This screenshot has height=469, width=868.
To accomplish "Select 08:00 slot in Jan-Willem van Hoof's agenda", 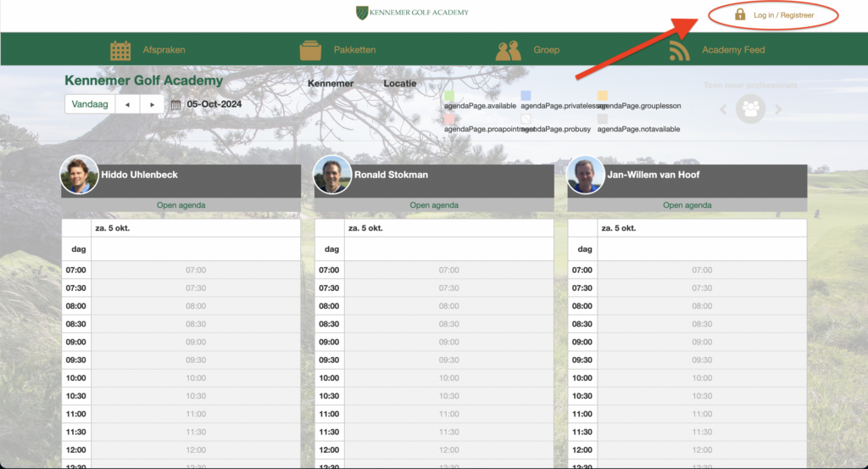I will point(702,306).
